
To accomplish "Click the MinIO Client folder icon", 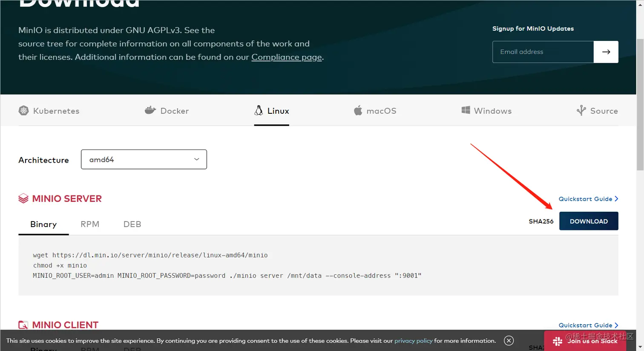I will click(23, 325).
